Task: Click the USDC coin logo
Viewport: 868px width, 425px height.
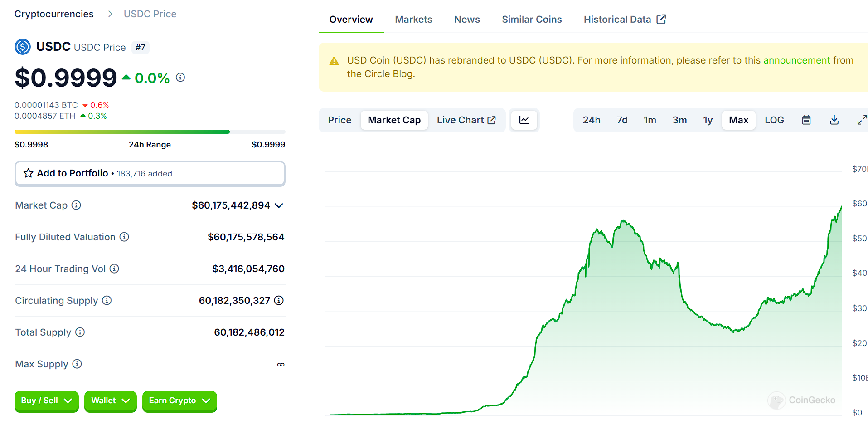Action: pos(23,47)
